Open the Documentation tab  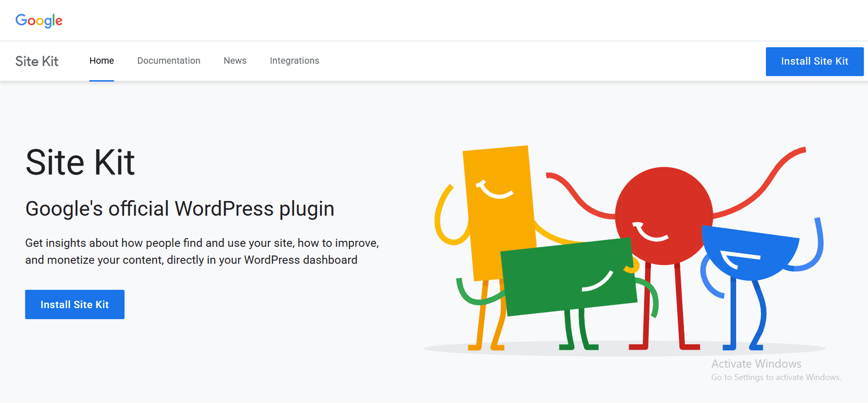(169, 61)
